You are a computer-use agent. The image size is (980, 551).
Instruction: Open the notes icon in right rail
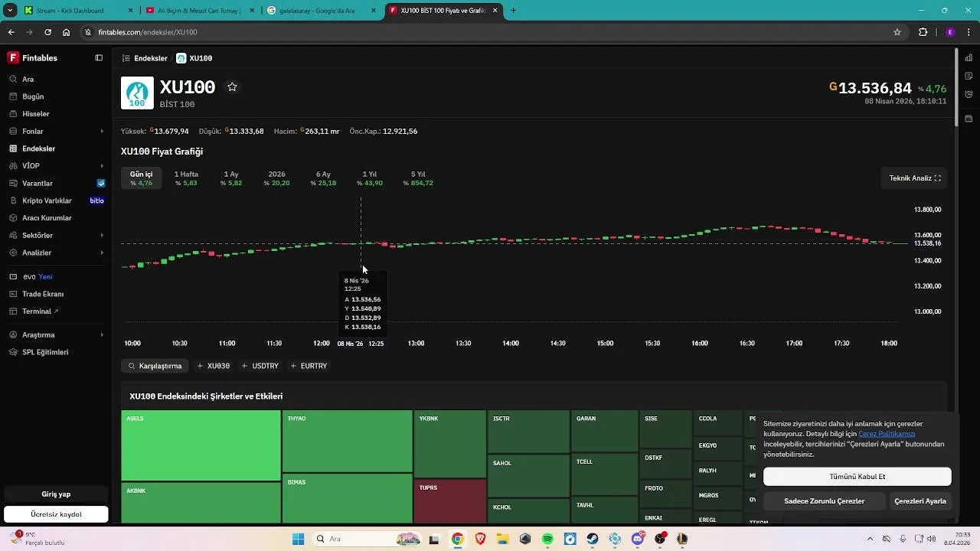click(969, 76)
